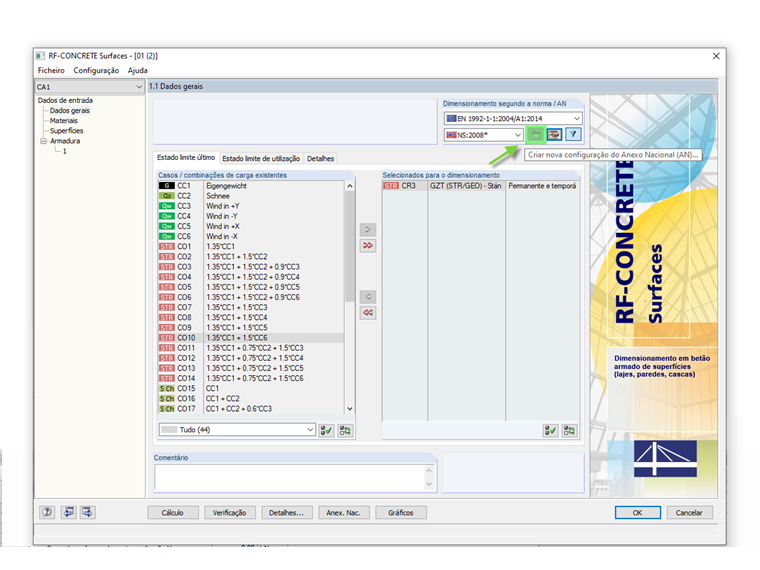Click scroll-down arrow of load case list
Image resolution: width=760 pixels, height=570 pixels.
point(349,409)
